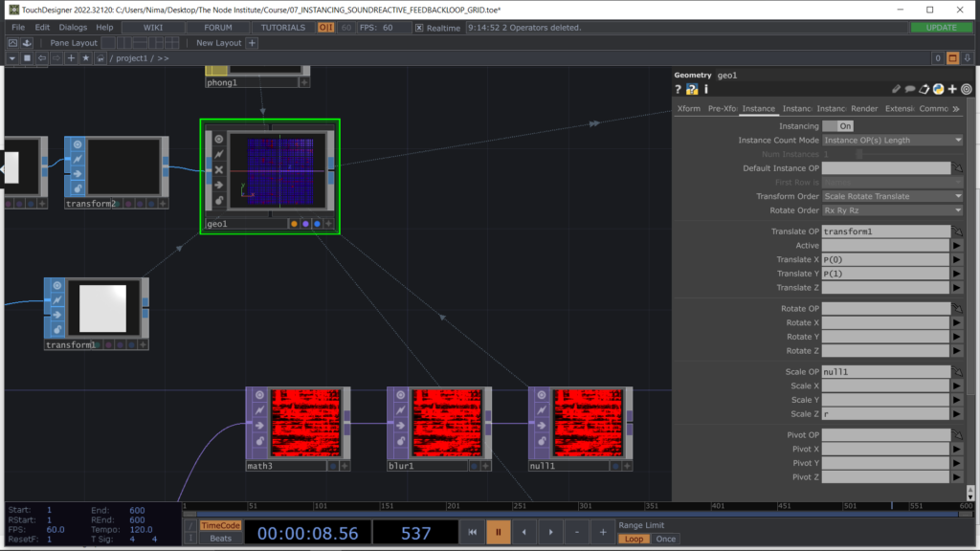
Task: Click the viewer icon on transform2 node
Action: 78,144
